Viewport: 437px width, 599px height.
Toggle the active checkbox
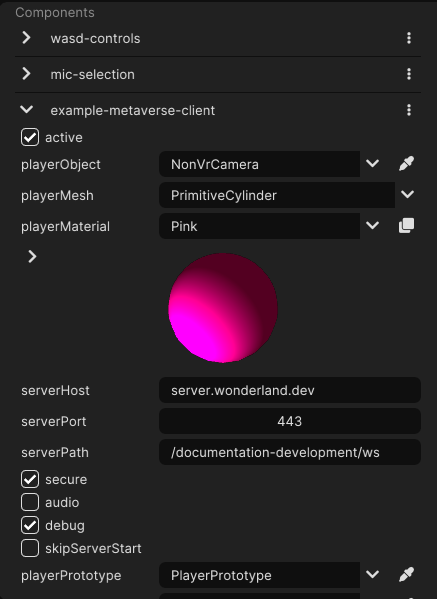click(x=30, y=137)
